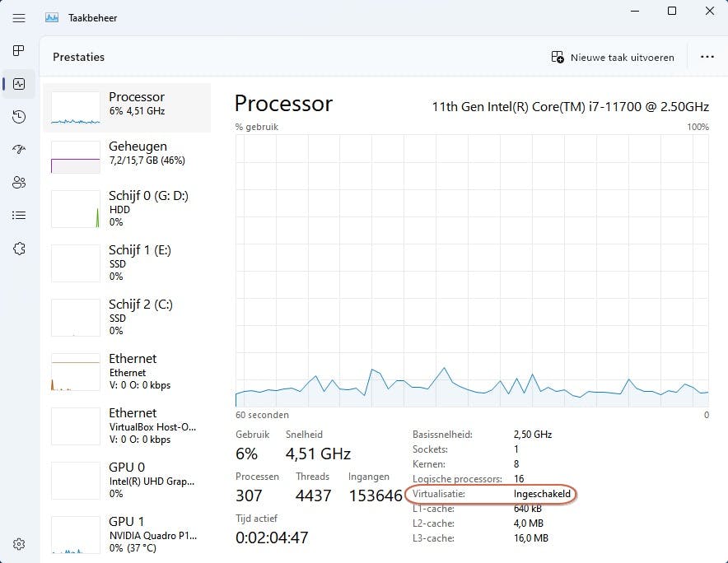This screenshot has height=563, width=728.
Task: Click the Taakbeheer app icon in title bar
Action: pyautogui.click(x=52, y=17)
